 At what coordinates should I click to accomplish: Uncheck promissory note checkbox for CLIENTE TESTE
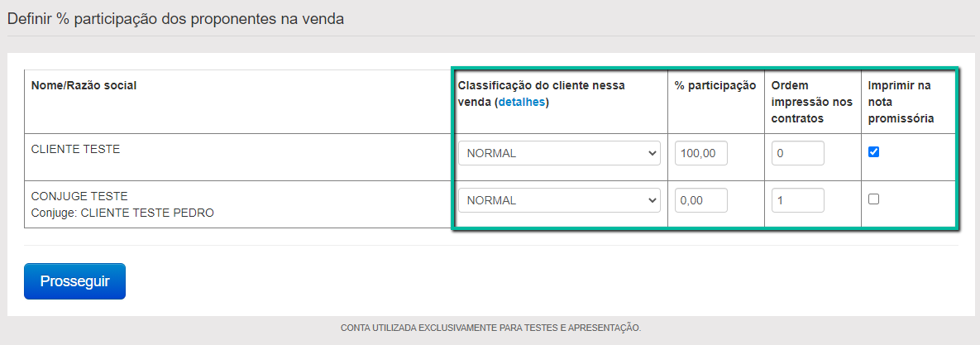[874, 152]
